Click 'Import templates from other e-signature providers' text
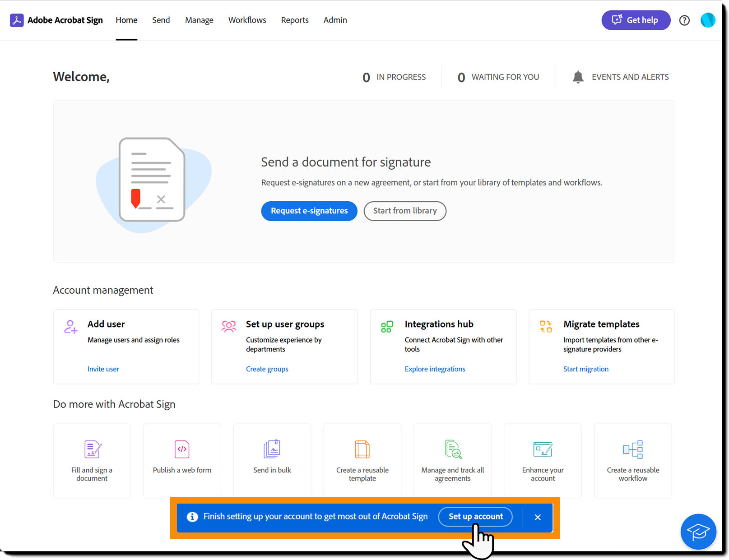This screenshot has width=729, height=560. click(611, 344)
